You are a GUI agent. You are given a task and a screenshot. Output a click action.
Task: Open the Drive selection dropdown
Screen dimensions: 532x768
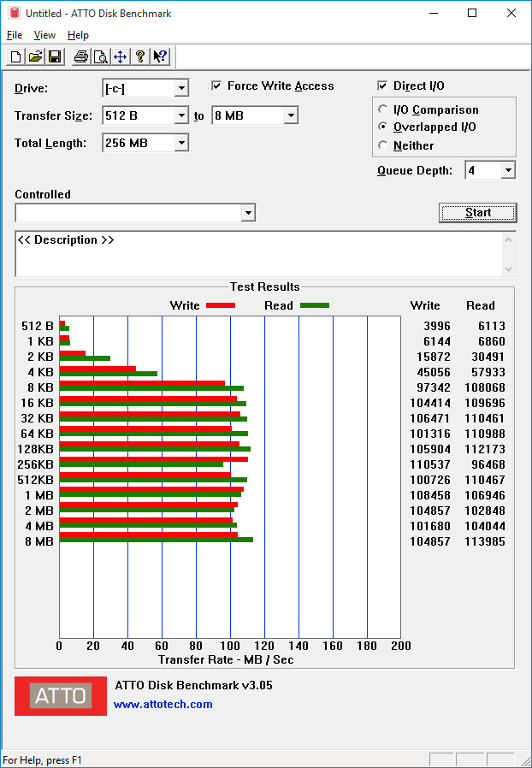click(180, 89)
